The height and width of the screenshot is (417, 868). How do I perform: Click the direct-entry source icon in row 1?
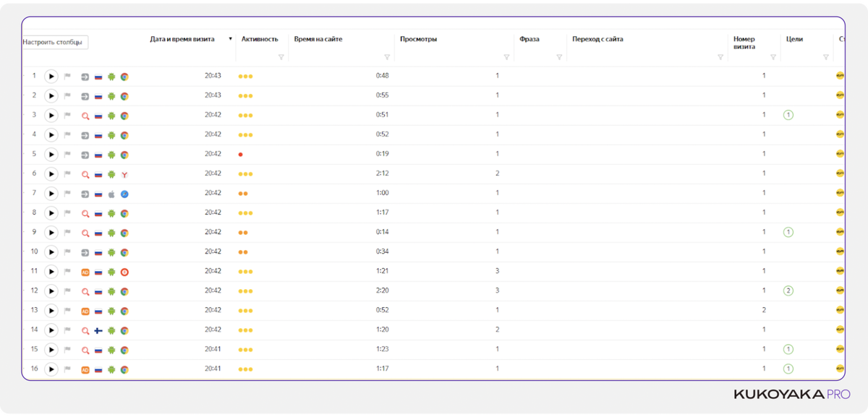tap(85, 76)
